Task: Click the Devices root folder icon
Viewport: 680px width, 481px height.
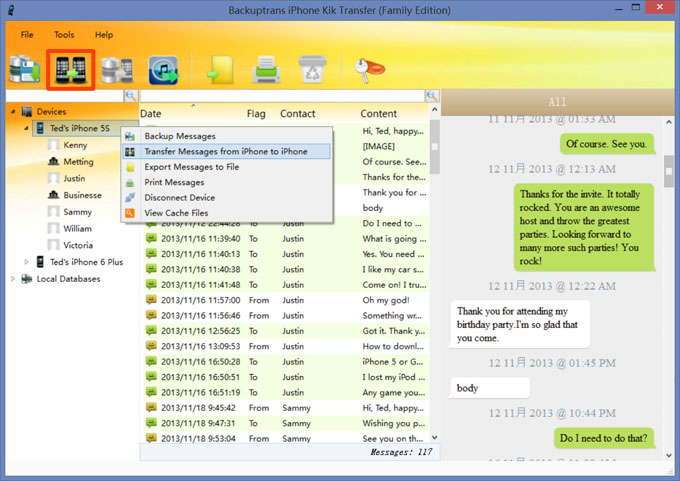Action: [27, 111]
